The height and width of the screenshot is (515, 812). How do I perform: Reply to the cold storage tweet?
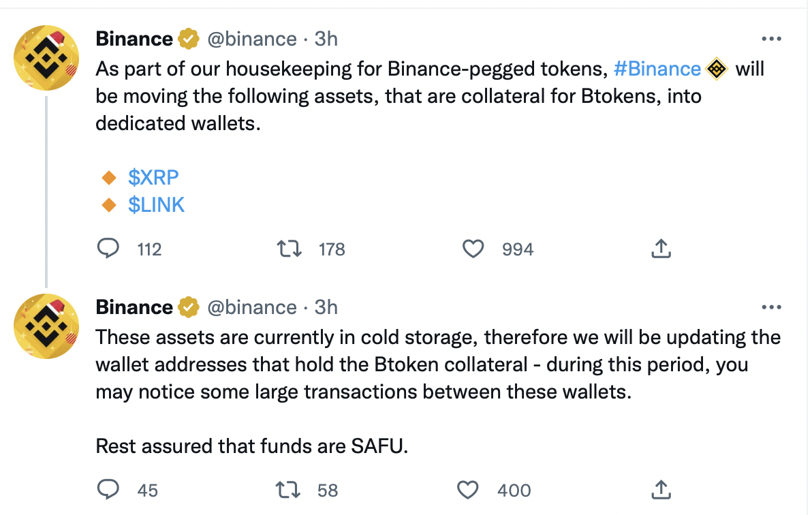108,490
